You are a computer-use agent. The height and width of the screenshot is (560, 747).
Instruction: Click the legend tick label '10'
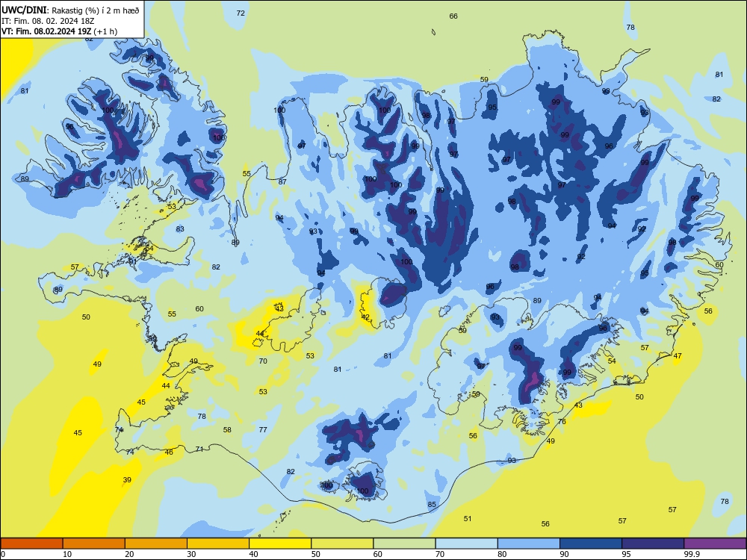pos(67,554)
